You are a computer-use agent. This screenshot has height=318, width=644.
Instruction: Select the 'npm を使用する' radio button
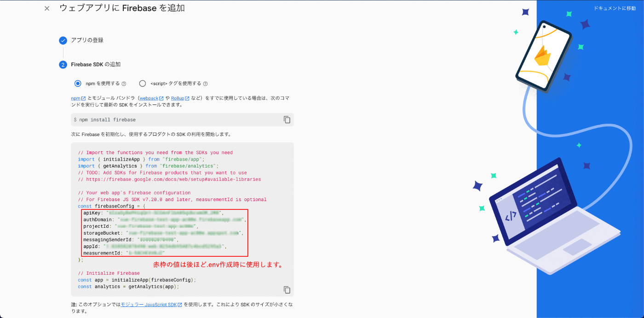click(78, 84)
